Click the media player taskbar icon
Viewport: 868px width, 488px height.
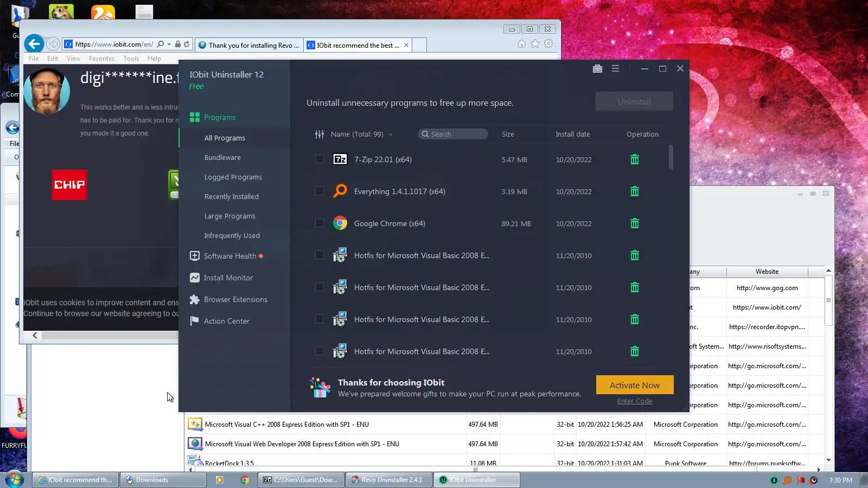[220, 480]
